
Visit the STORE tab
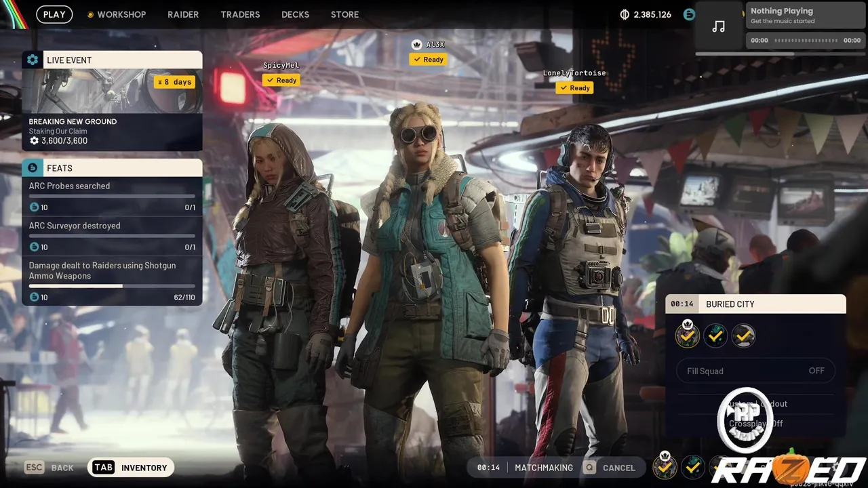344,14
